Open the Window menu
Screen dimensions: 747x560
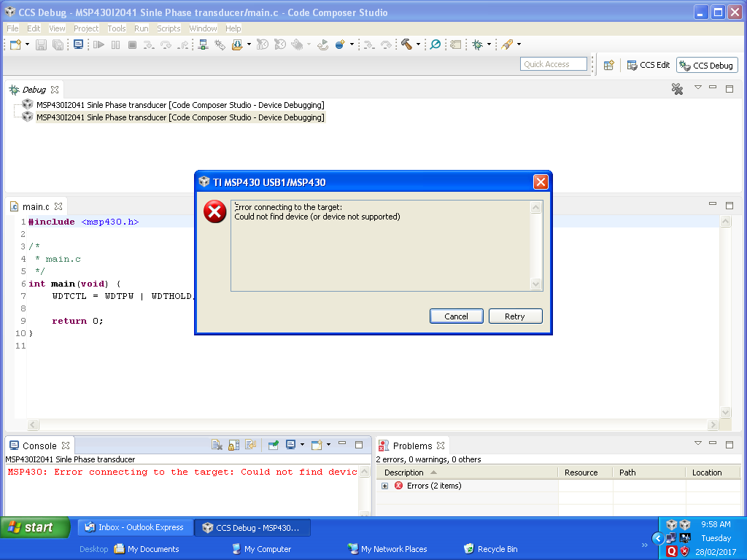204,28
